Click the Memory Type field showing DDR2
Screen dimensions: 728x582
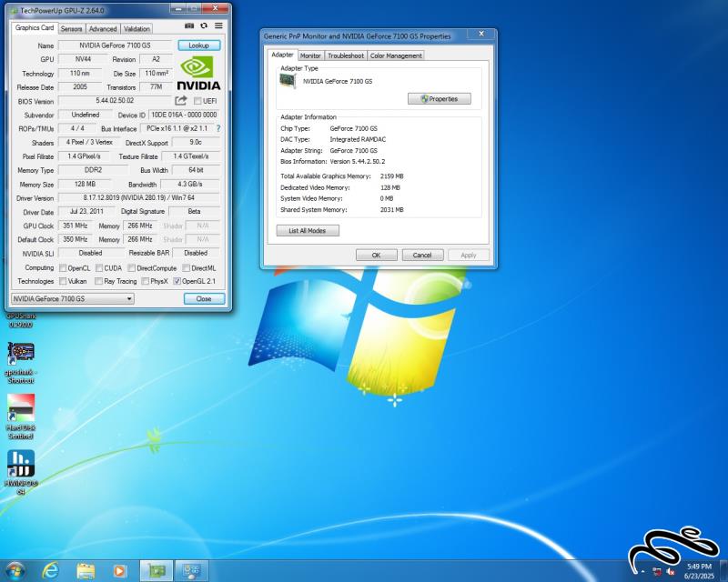[93, 170]
